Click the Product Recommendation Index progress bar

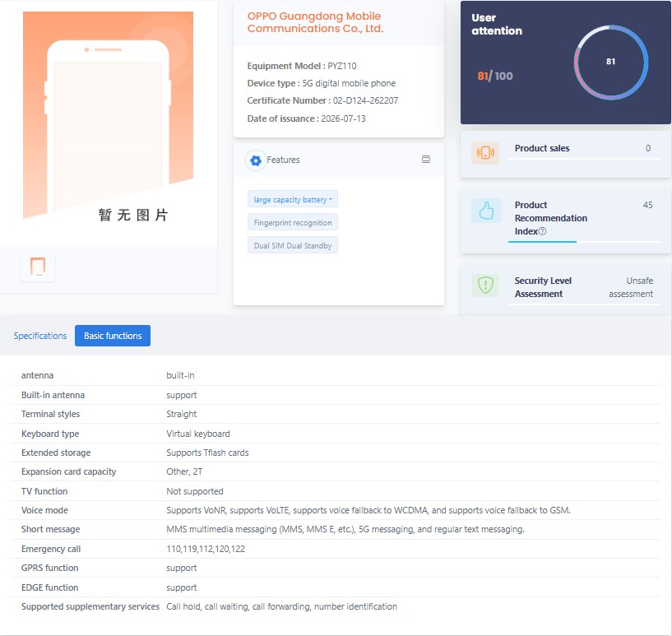coord(584,242)
